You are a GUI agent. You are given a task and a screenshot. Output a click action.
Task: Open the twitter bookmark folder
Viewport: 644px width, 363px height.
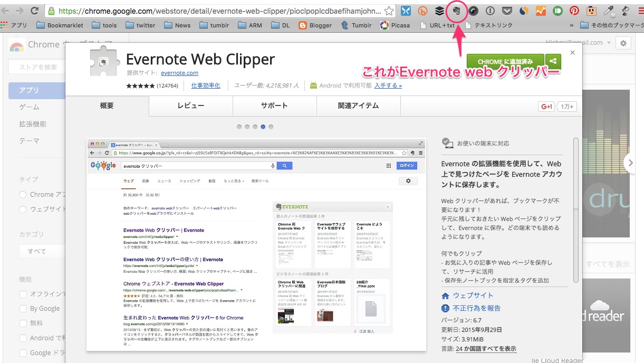(140, 25)
